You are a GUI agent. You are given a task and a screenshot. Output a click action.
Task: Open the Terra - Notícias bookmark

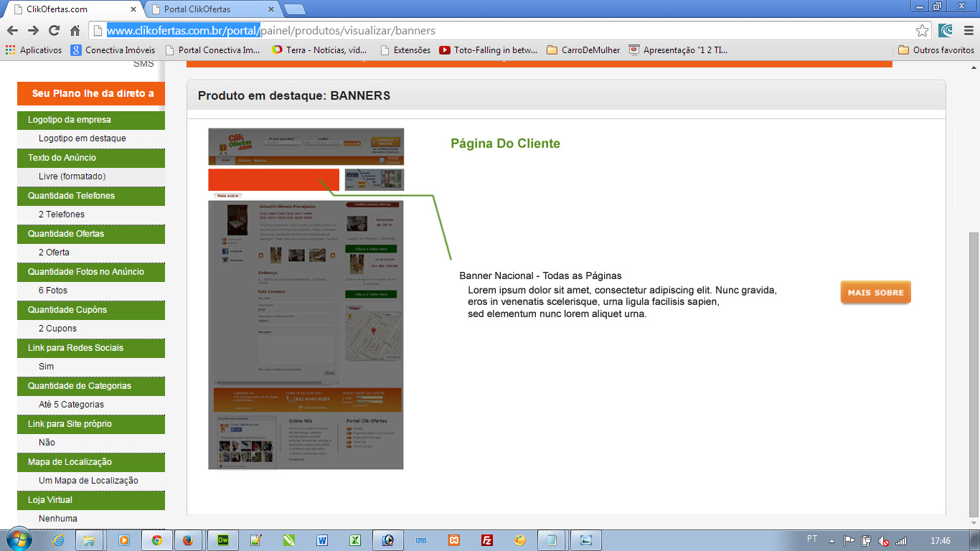click(x=319, y=50)
